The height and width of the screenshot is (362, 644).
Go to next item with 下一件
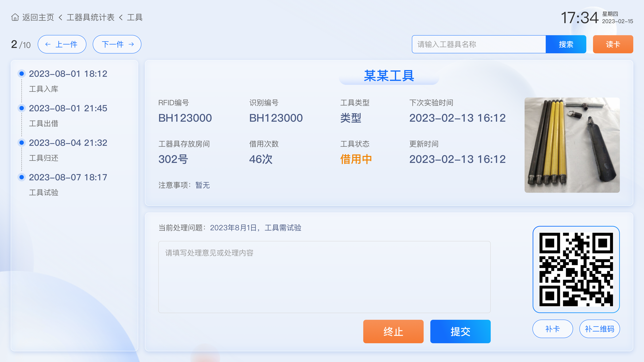117,44
